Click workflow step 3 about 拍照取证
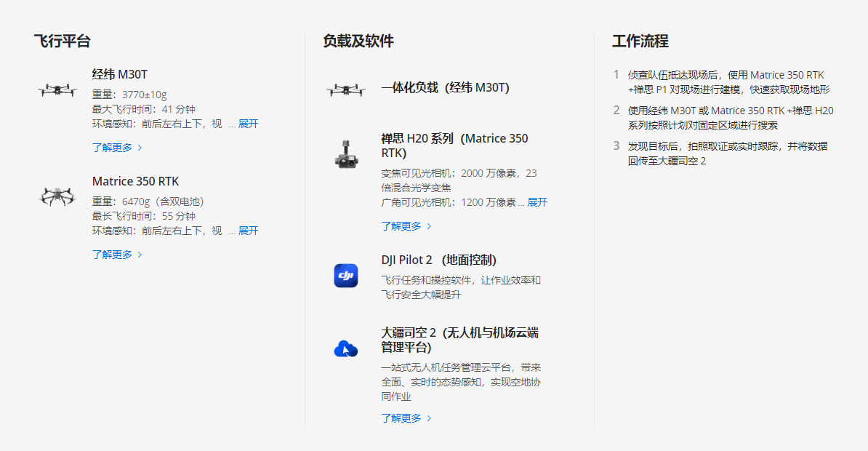This screenshot has height=451, width=868. click(727, 153)
